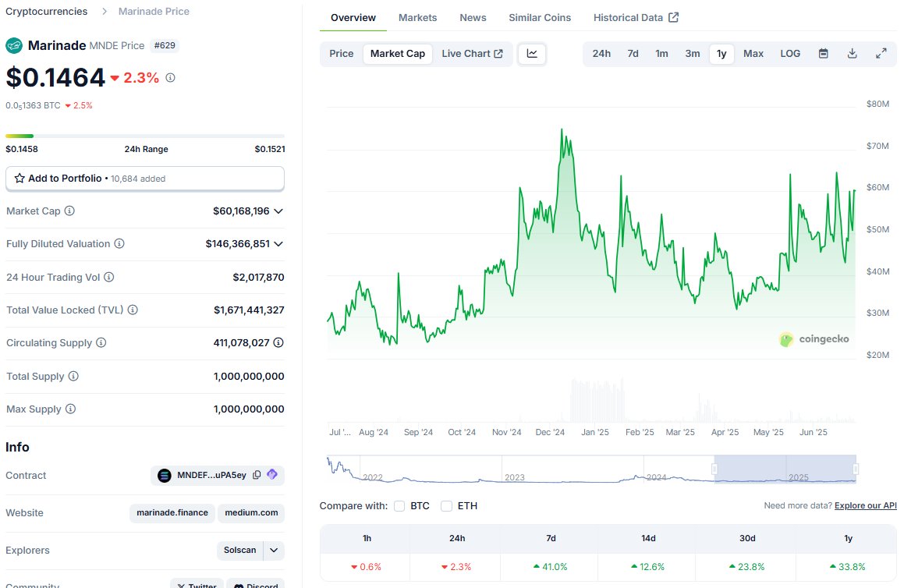
Task: Expand Fully Diluted Valuation chevron
Action: (278, 244)
